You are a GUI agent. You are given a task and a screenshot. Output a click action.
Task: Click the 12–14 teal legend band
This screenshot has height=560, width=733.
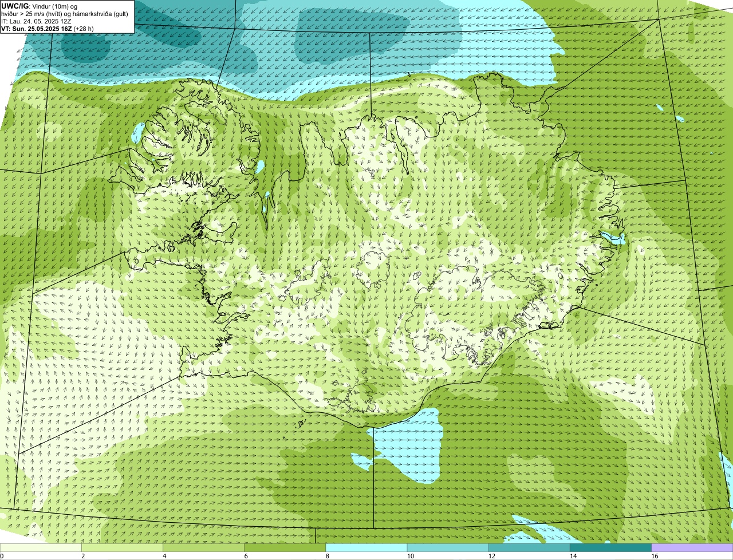pyautogui.click(x=529, y=547)
